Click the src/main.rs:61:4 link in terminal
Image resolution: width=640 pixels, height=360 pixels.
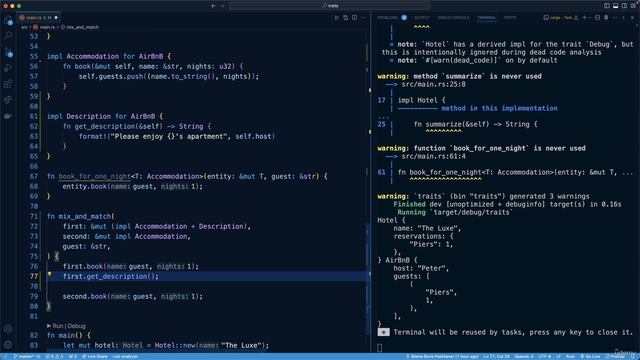point(433,156)
